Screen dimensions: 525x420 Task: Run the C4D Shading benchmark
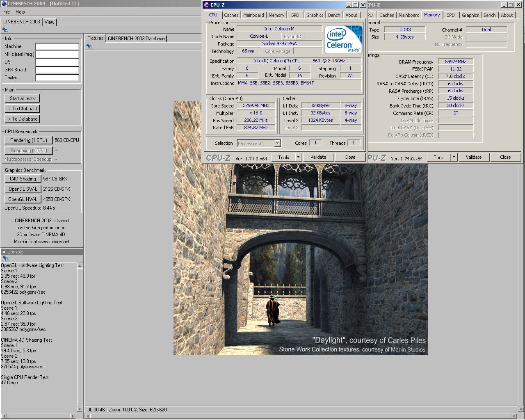click(23, 179)
